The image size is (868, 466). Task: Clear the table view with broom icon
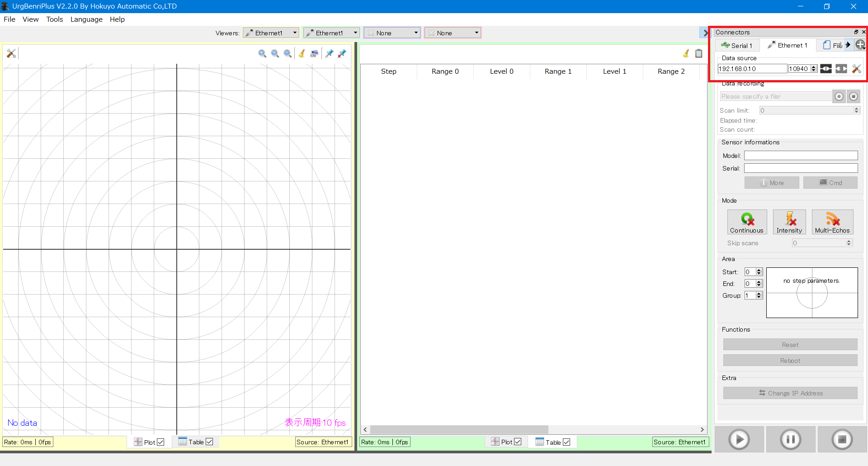click(686, 53)
